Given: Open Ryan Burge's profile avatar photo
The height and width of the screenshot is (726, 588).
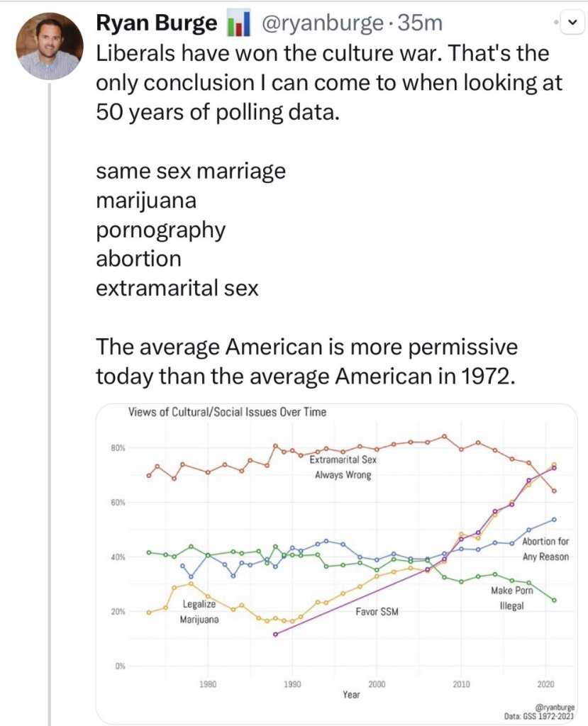Looking at the screenshot, I should point(50,47).
